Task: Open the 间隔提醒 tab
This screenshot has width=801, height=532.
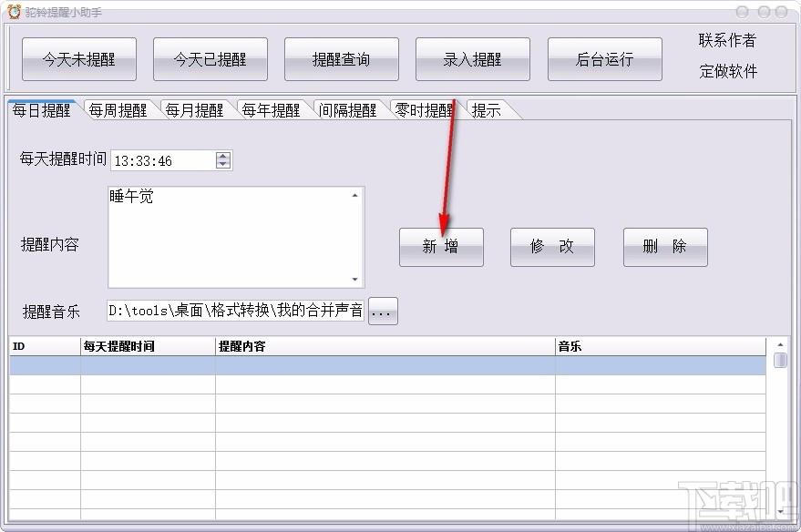Action: tap(348, 110)
